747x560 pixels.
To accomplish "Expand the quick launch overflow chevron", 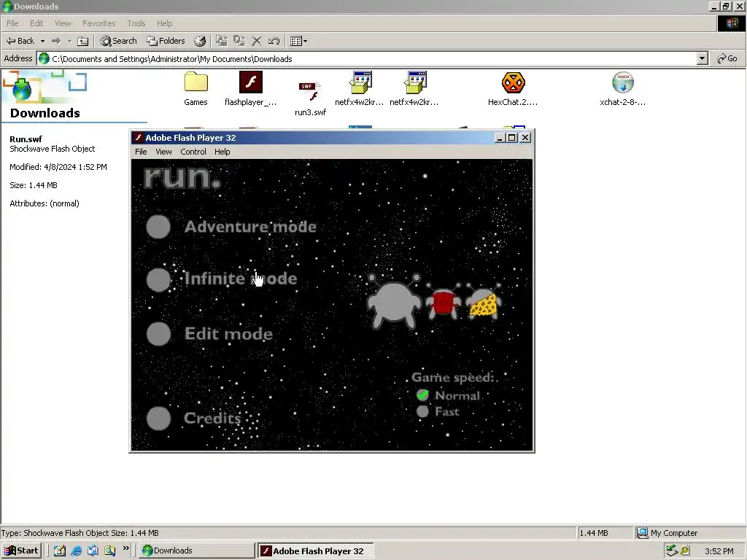I will (125, 548).
